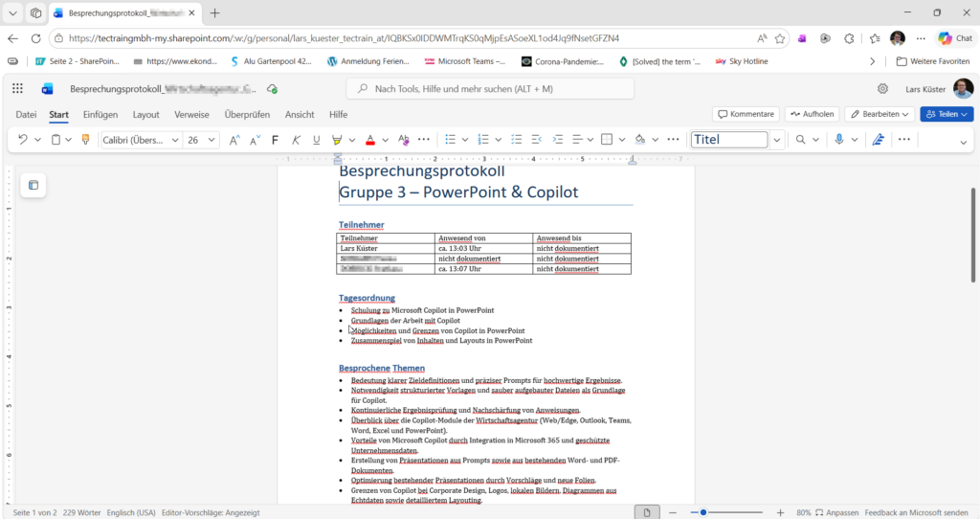Click the Clear formatting icon

tap(403, 140)
